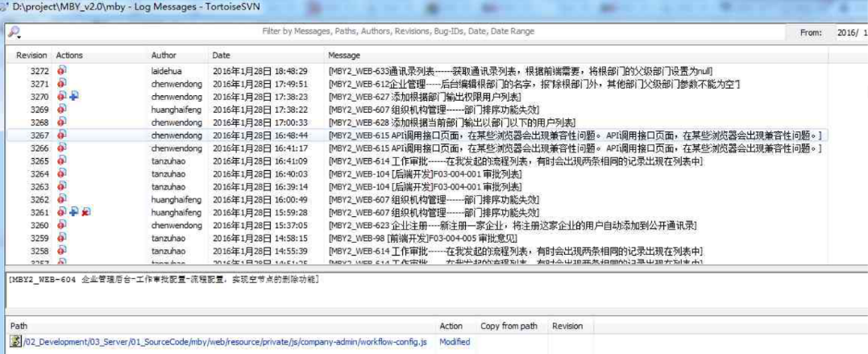
Task: Click author chenwendong in revision 3271 row
Action: pyautogui.click(x=177, y=84)
